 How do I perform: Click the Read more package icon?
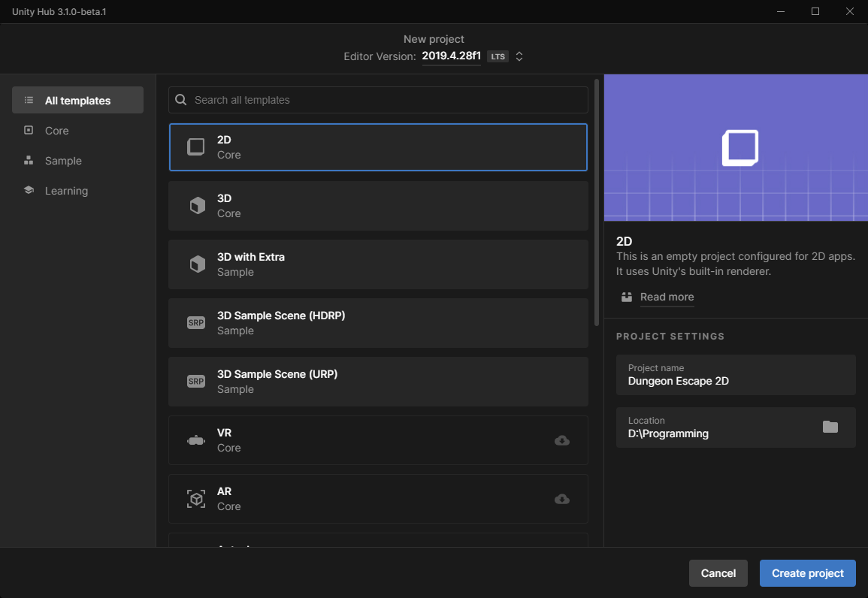click(627, 297)
